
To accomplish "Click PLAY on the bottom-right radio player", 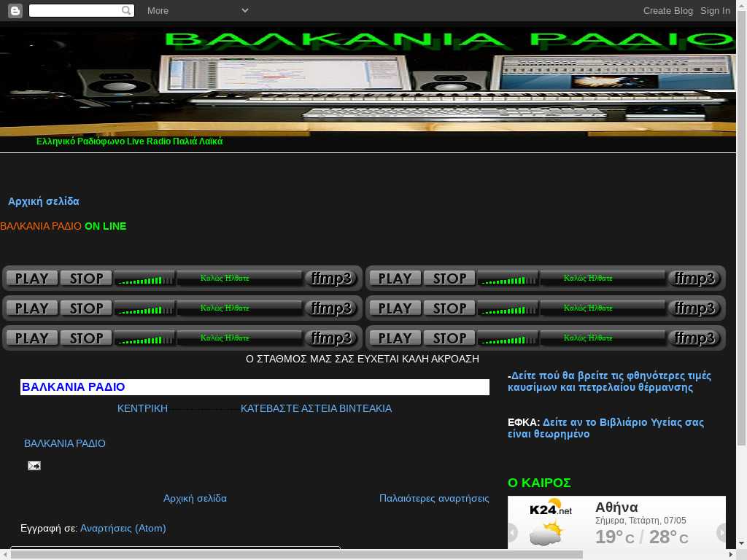I will tap(395, 338).
